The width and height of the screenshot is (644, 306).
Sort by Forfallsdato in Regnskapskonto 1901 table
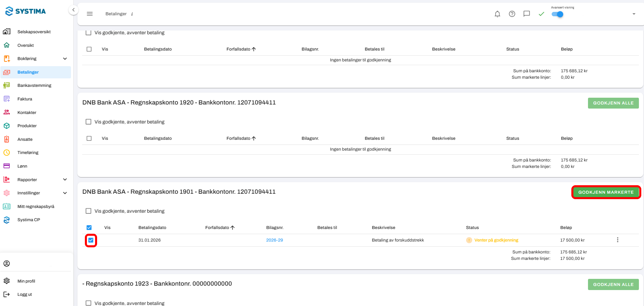(x=220, y=228)
